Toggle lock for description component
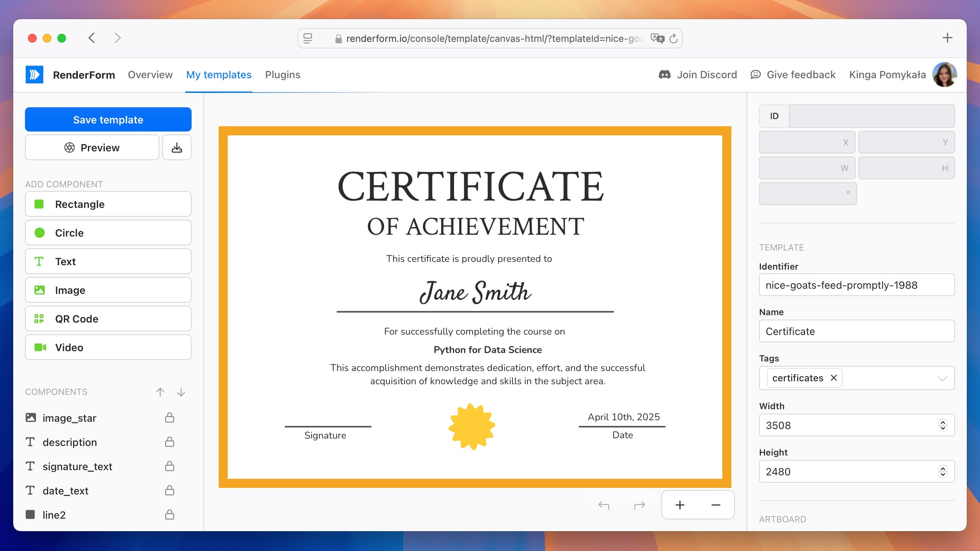980x551 pixels. tap(170, 442)
